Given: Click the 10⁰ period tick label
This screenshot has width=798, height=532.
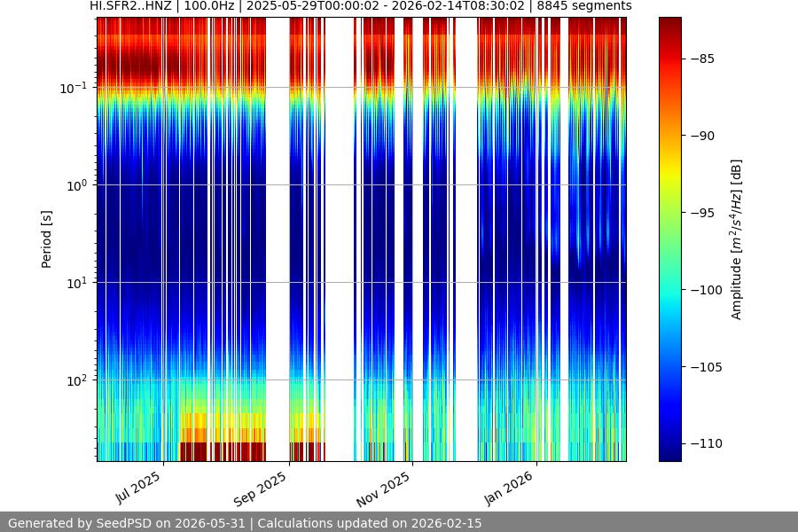Looking at the screenshot, I should click(77, 185).
